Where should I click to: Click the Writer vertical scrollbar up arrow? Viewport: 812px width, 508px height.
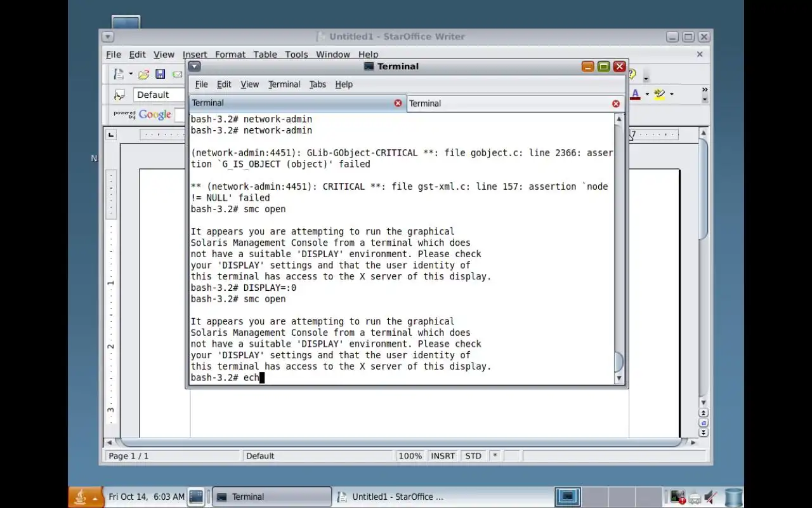pos(704,133)
